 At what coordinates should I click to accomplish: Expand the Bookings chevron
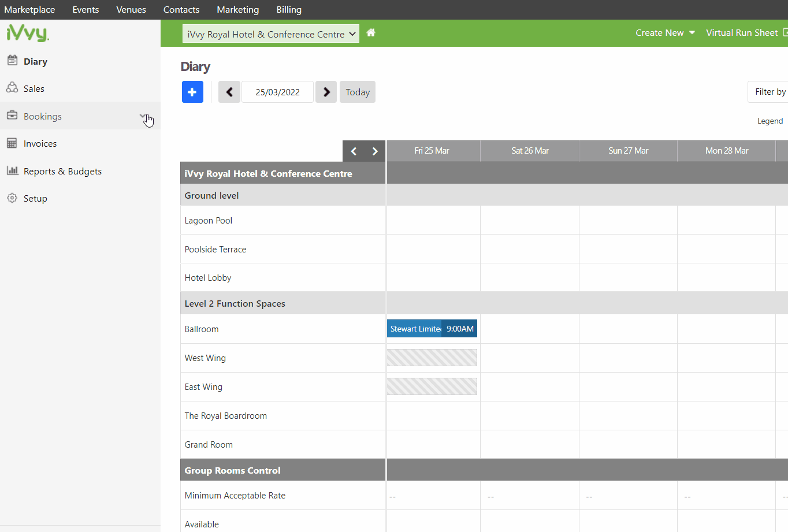click(143, 116)
